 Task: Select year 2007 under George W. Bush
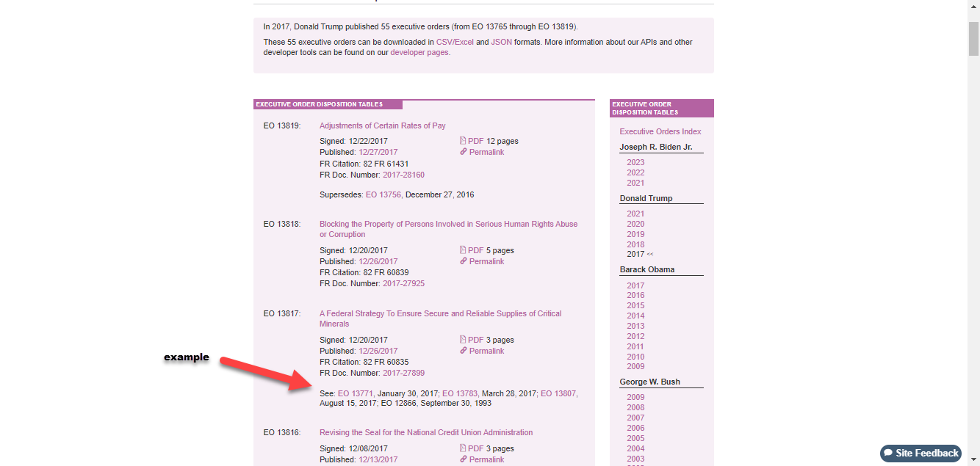pos(635,418)
